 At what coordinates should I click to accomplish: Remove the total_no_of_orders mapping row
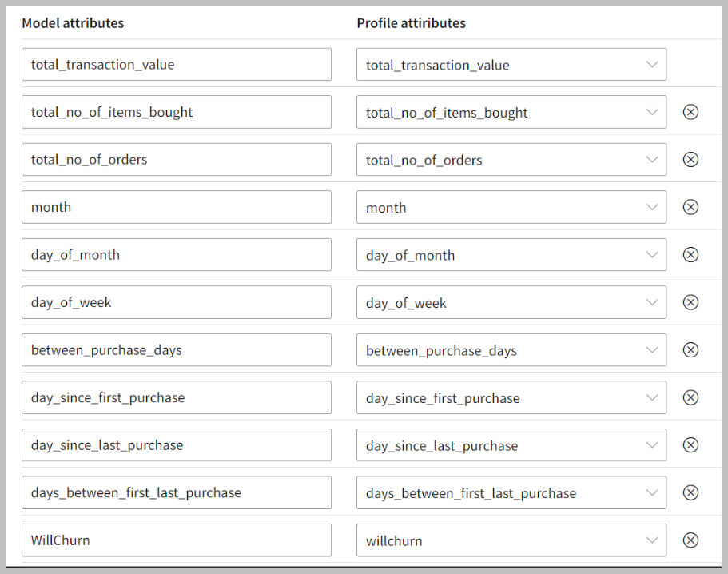[691, 160]
